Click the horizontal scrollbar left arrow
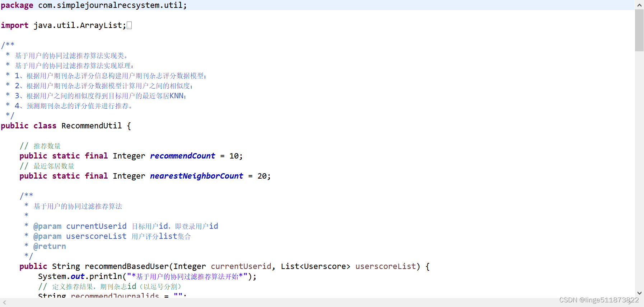 pyautogui.click(x=5, y=303)
